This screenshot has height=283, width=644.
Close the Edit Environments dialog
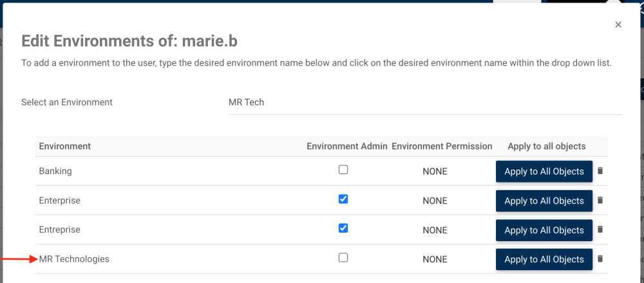pos(618,24)
